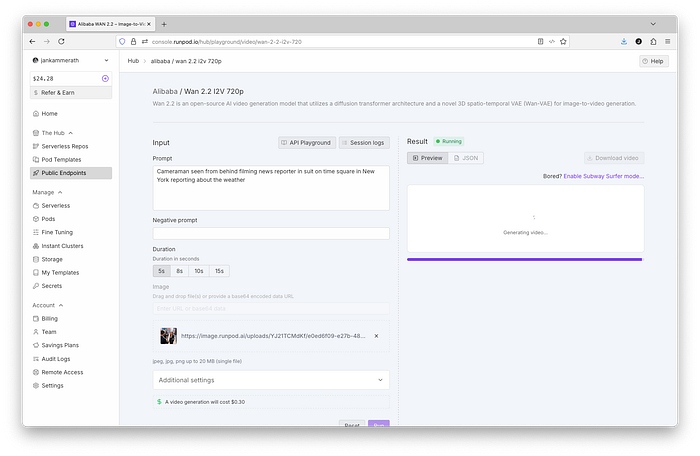Open Storage in the sidebar
The width and height of the screenshot is (700, 456).
tap(52, 259)
